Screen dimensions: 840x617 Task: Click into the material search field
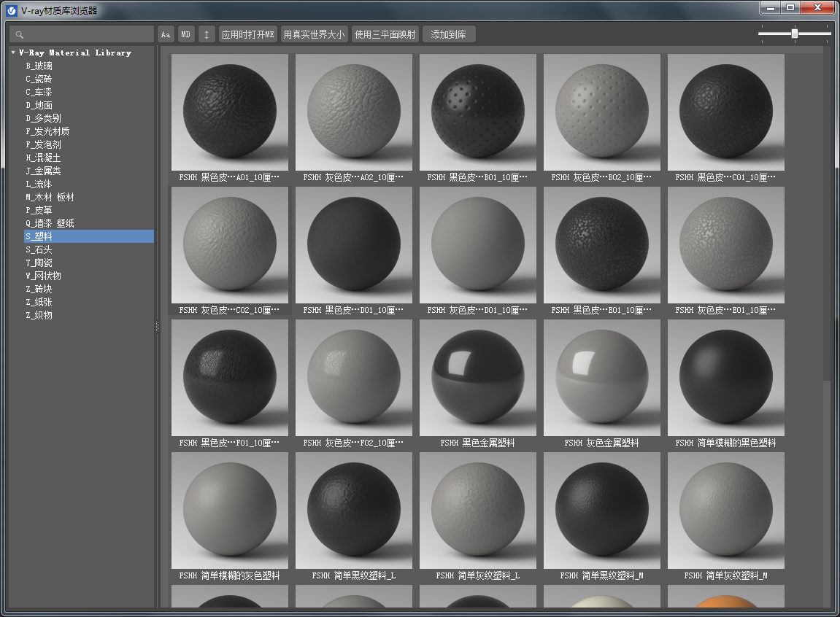(82, 34)
